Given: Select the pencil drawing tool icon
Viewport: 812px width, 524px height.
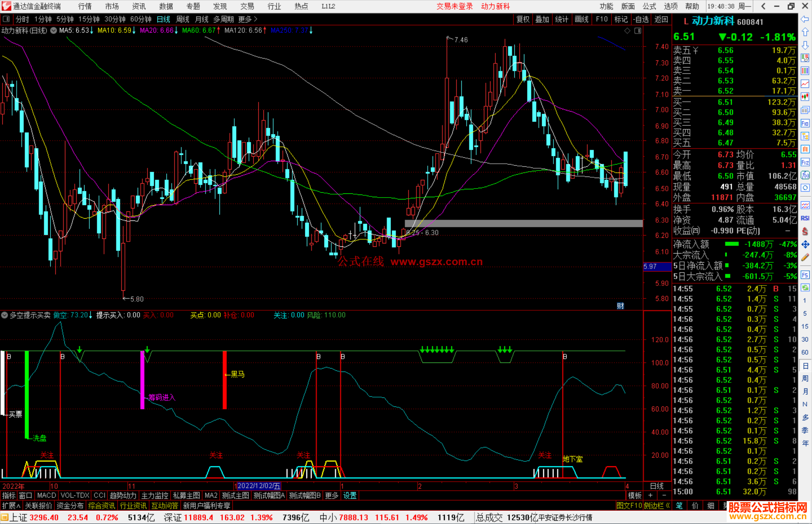Looking at the screenshot, I should pos(805,257).
